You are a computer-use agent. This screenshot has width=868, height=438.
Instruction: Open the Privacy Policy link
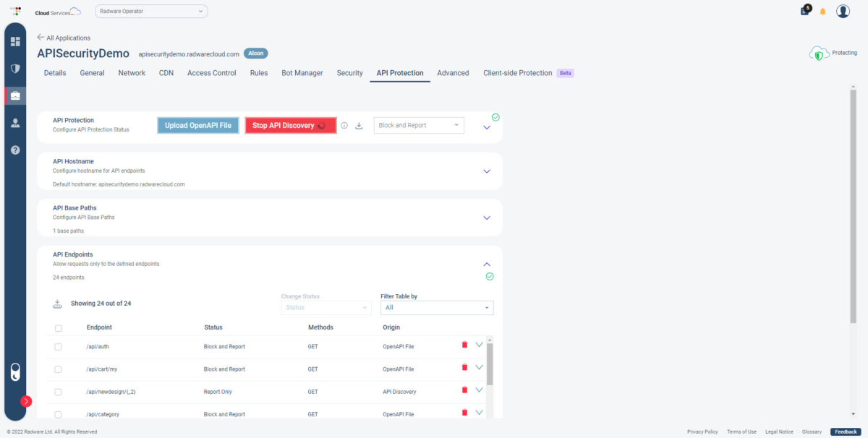(702, 431)
